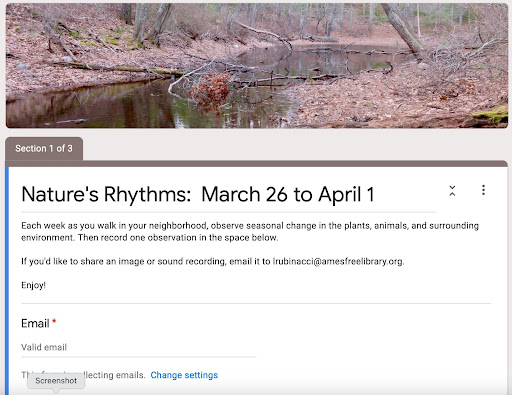Select the Section 1 of 3 tab
This screenshot has width=512, height=395.
pos(44,149)
